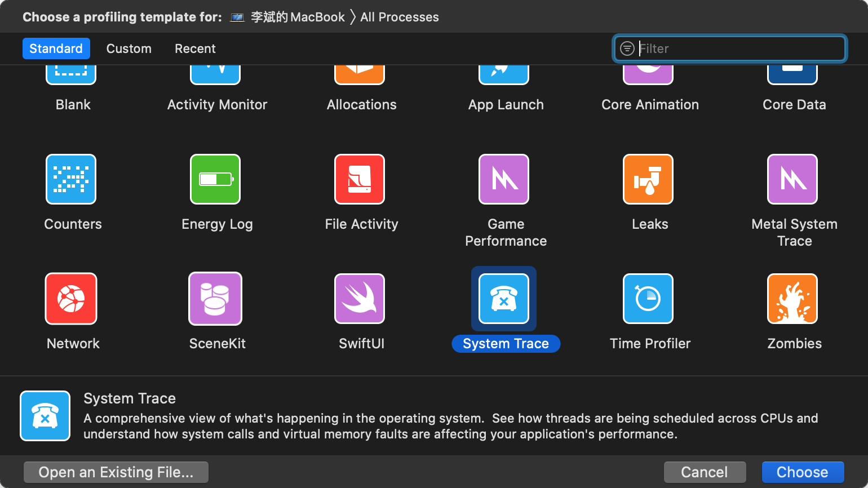Click the App Launch label
Screen dimensions: 868x488
click(506, 105)
